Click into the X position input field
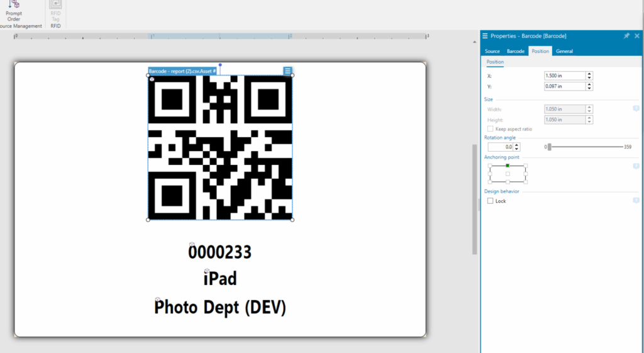This screenshot has height=353, width=644. 563,76
